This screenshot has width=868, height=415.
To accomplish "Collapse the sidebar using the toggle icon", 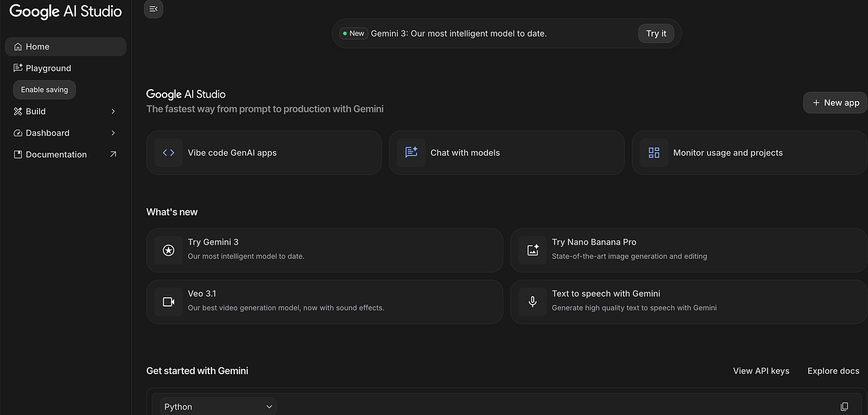I will [153, 9].
